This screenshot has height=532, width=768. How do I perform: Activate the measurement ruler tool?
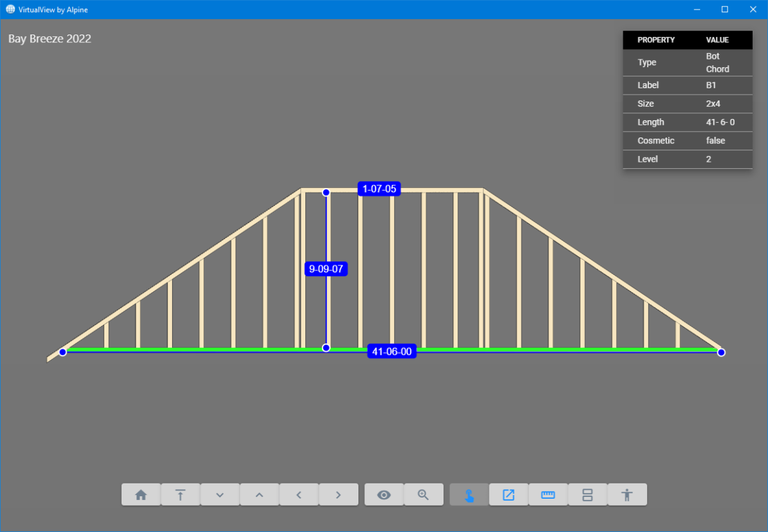(x=548, y=494)
